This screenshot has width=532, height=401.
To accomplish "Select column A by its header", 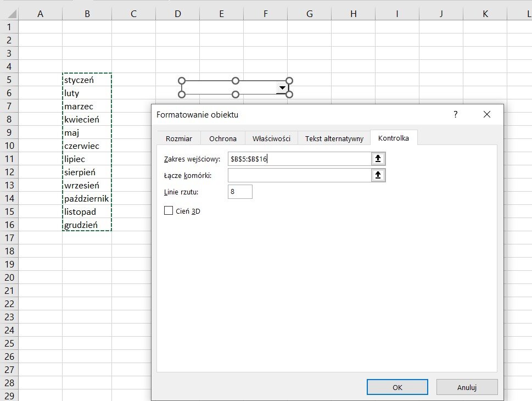I will [x=41, y=14].
